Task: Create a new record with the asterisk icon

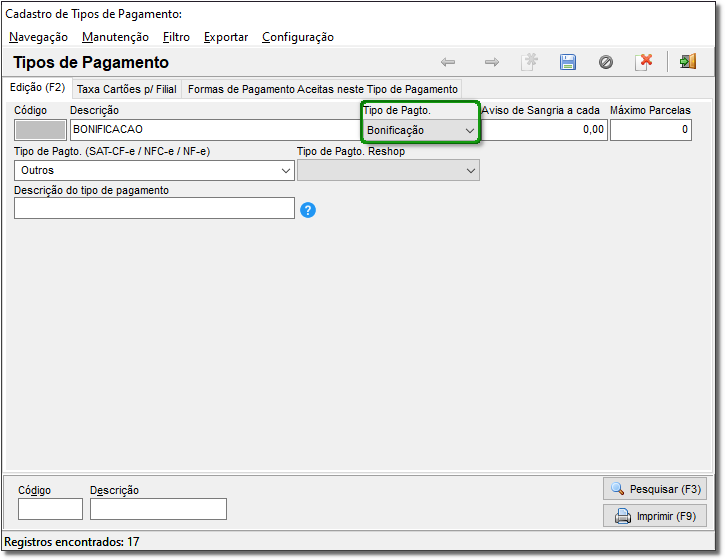Action: pyautogui.click(x=529, y=62)
